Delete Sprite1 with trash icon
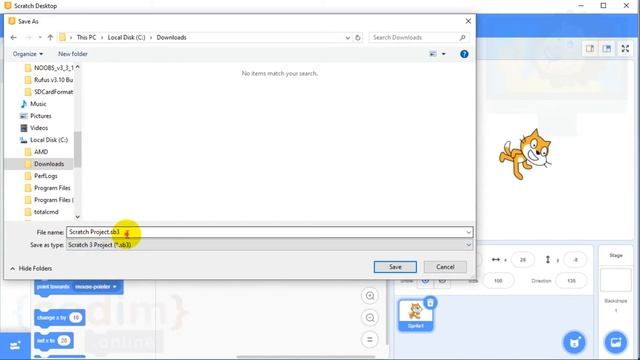Image resolution: width=640 pixels, height=360 pixels. 430,303
